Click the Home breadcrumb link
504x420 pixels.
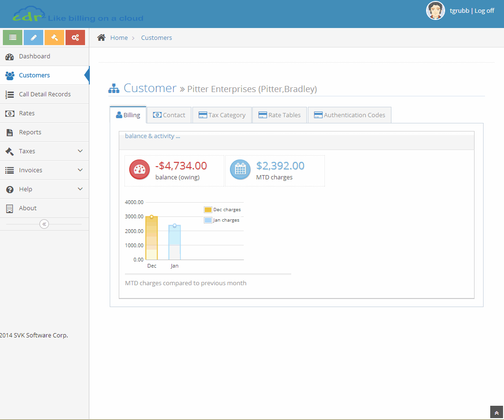tap(119, 38)
